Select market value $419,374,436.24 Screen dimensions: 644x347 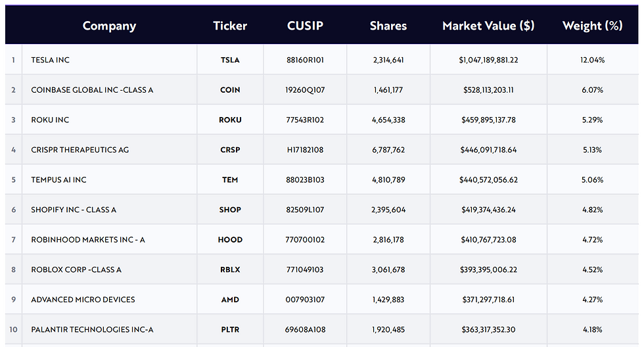(x=489, y=210)
